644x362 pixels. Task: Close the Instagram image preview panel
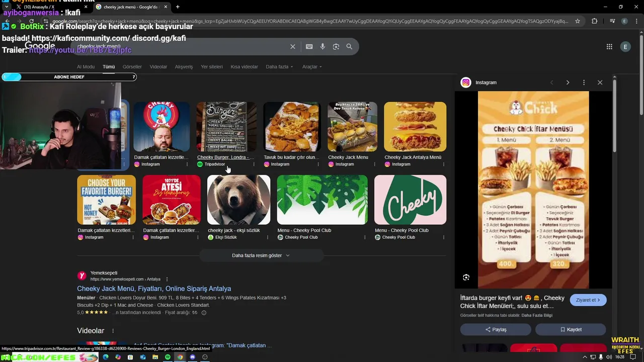tap(600, 82)
